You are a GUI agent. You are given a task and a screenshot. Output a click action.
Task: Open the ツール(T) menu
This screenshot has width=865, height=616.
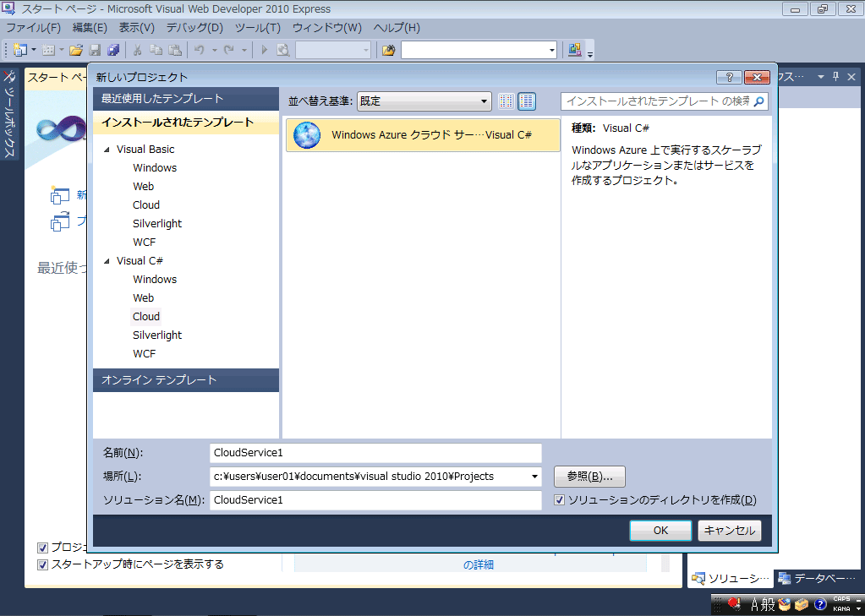(258, 28)
